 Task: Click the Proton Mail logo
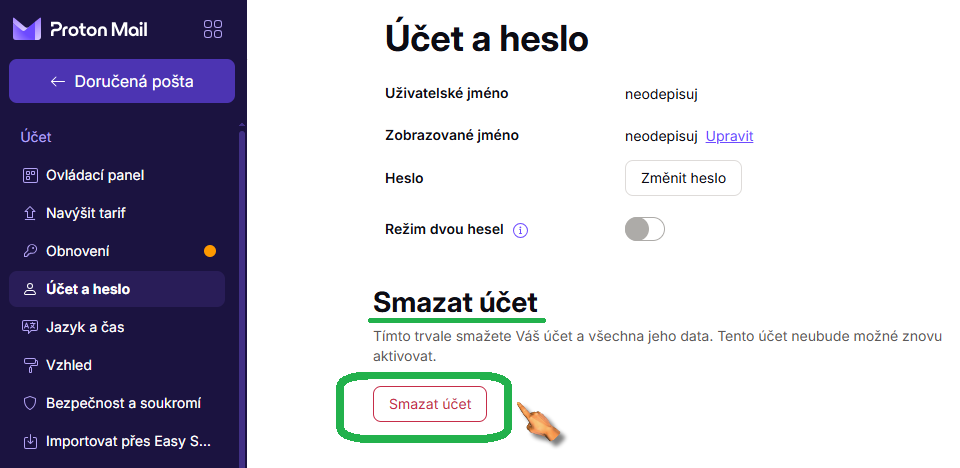(x=80, y=29)
